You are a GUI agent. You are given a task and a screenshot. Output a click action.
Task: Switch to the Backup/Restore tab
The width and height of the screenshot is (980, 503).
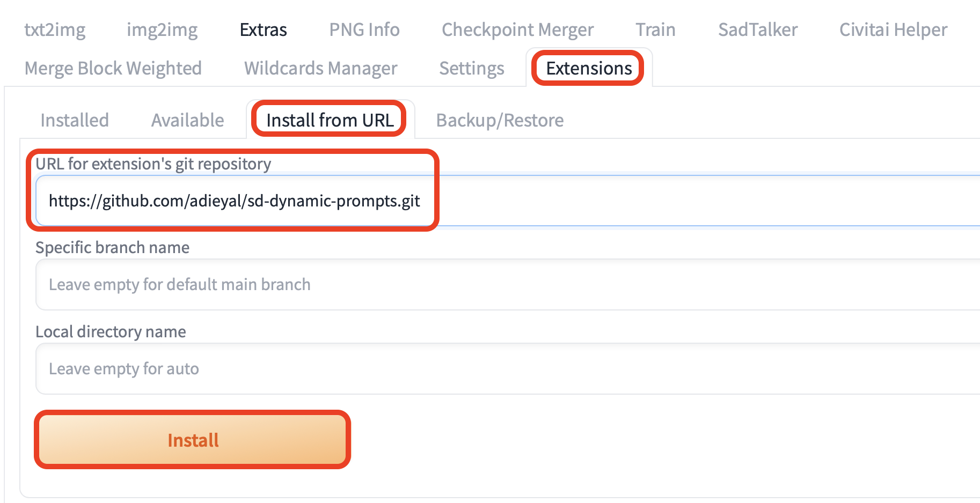[500, 120]
